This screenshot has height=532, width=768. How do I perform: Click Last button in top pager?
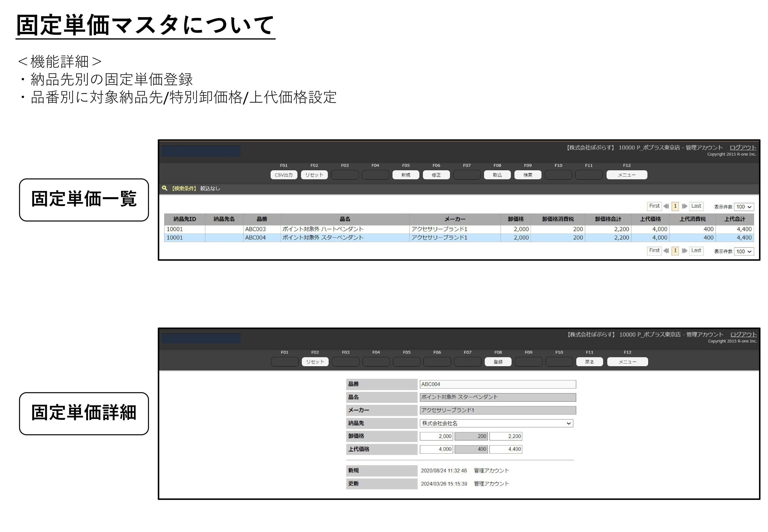[696, 206]
